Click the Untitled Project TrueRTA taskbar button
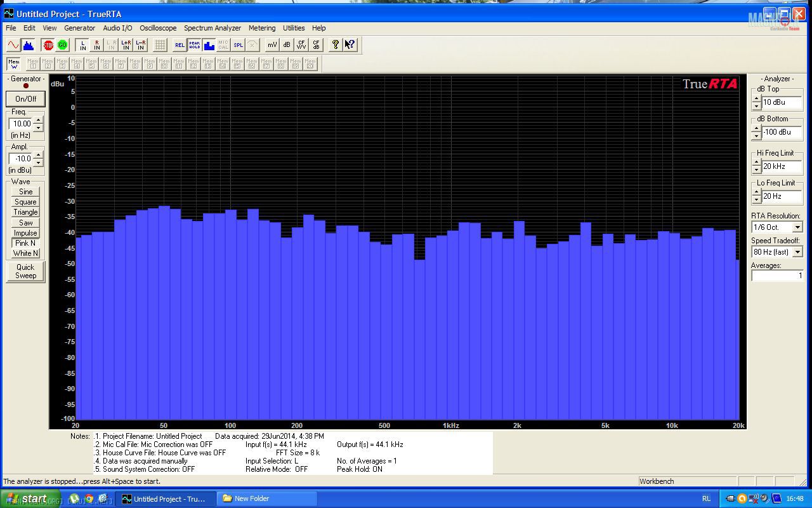Image resolution: width=812 pixels, height=508 pixels. coord(167,498)
